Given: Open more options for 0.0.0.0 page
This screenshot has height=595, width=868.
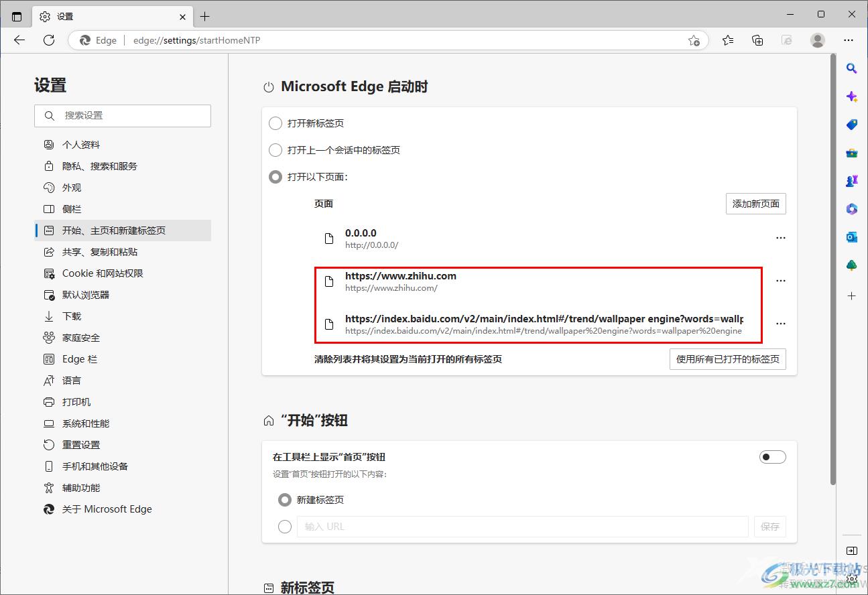Looking at the screenshot, I should pos(781,238).
